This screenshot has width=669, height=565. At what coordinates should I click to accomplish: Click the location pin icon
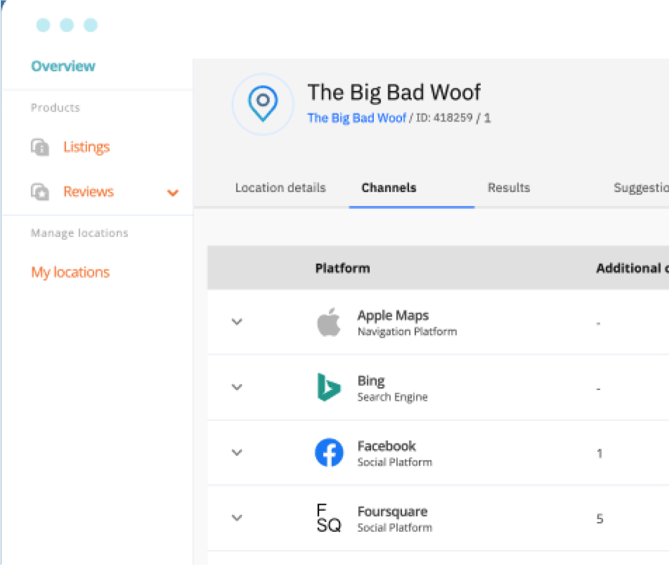(x=263, y=104)
